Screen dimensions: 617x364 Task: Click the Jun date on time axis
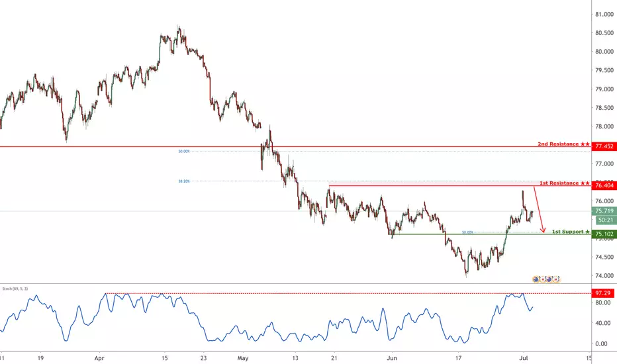(x=392, y=358)
